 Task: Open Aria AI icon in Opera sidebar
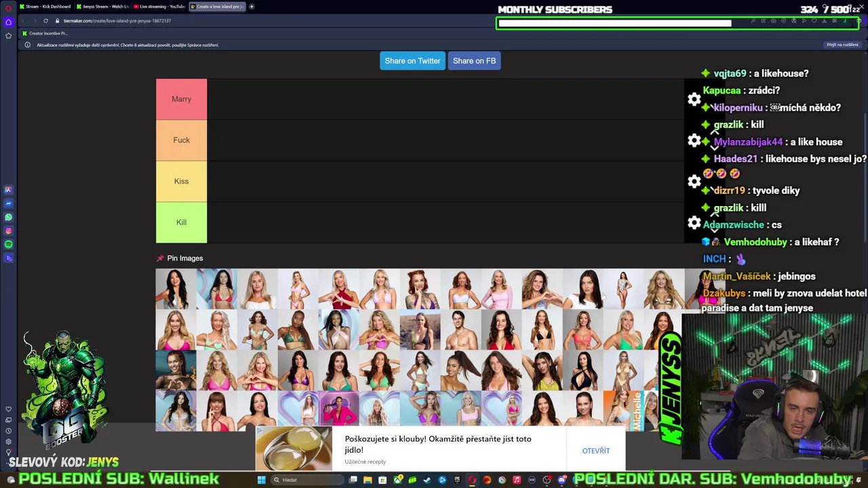(8, 190)
